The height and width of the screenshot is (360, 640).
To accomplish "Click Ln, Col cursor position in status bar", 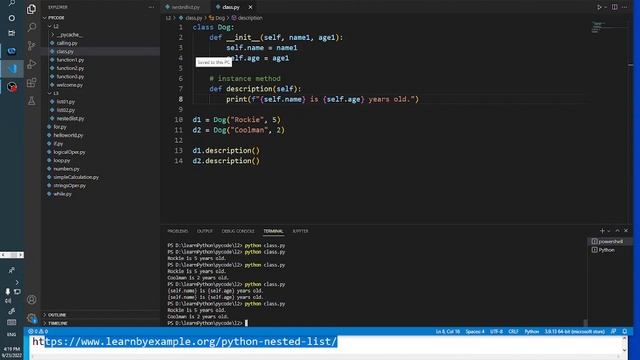I will (x=448, y=331).
